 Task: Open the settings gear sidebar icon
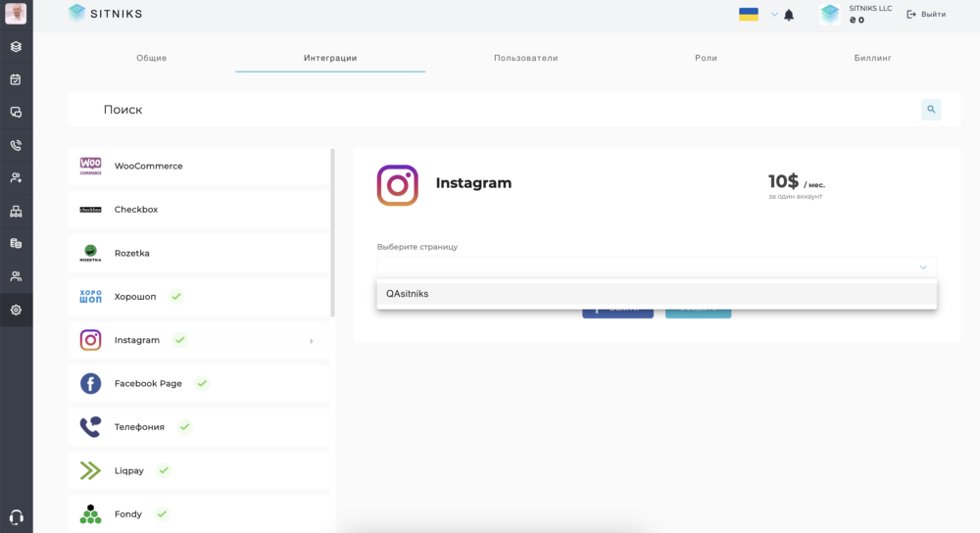point(17,310)
